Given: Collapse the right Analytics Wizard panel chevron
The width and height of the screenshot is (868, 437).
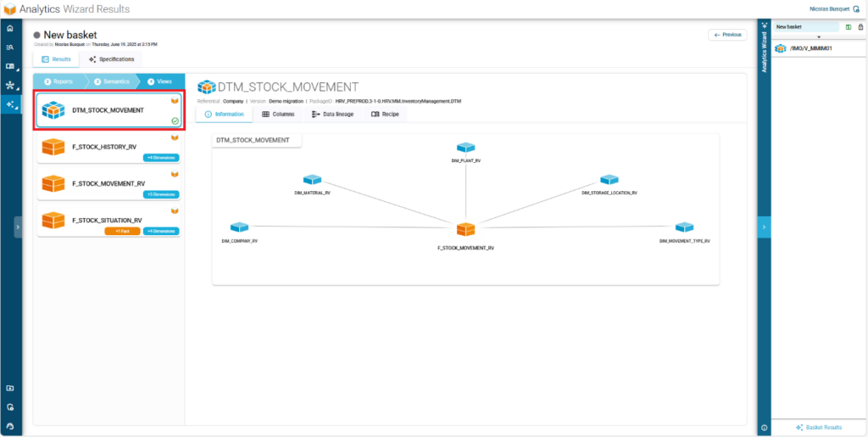Looking at the screenshot, I should [764, 227].
